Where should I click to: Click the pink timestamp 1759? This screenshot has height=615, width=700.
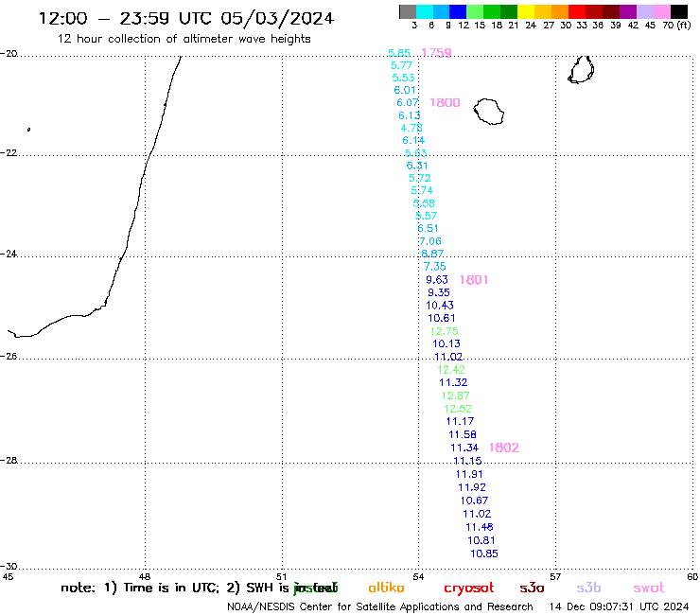point(436,53)
